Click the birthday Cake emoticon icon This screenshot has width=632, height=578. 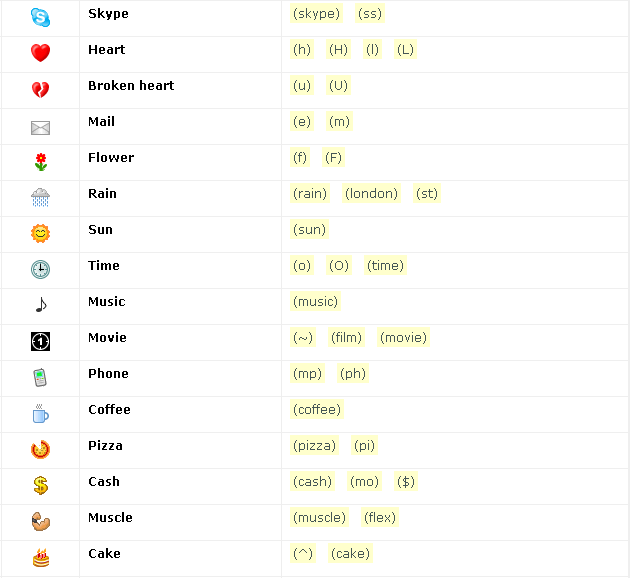point(40,557)
